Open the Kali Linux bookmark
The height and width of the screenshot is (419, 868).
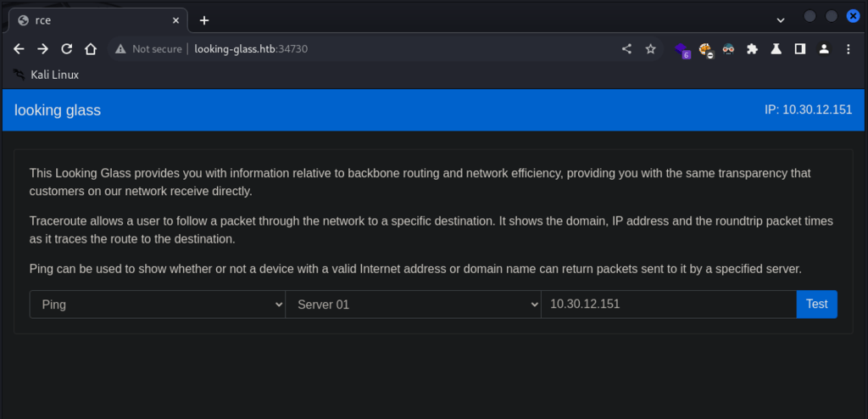(47, 75)
